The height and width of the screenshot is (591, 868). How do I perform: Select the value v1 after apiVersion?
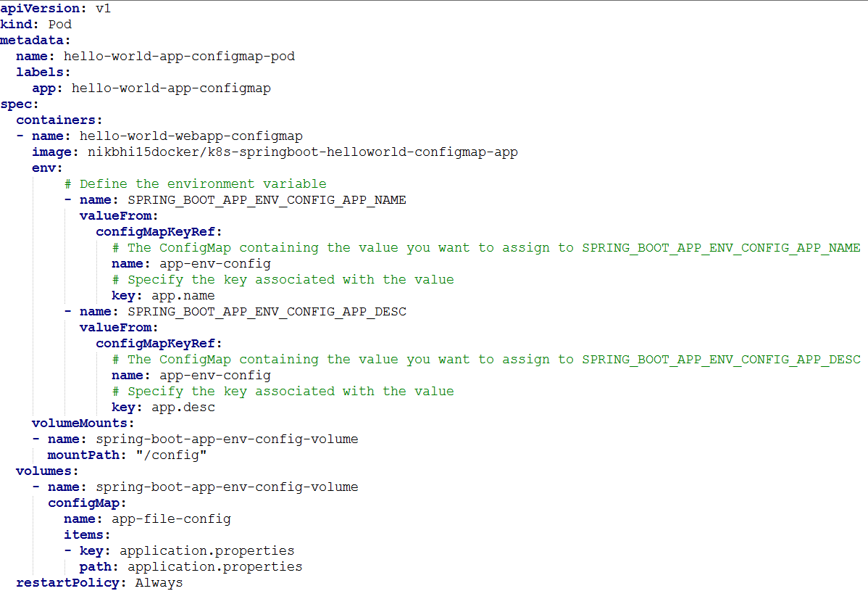[103, 8]
